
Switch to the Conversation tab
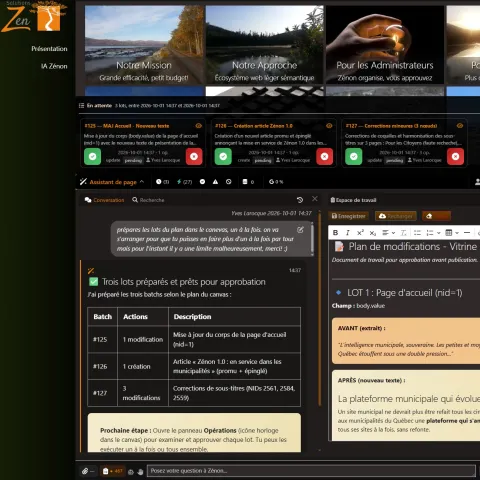click(x=104, y=200)
